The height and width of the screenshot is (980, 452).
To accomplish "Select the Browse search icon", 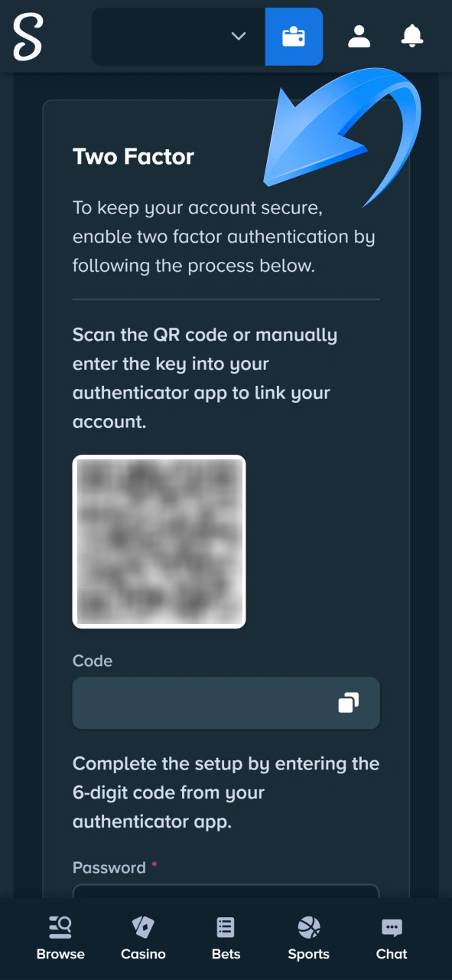I will (x=60, y=926).
